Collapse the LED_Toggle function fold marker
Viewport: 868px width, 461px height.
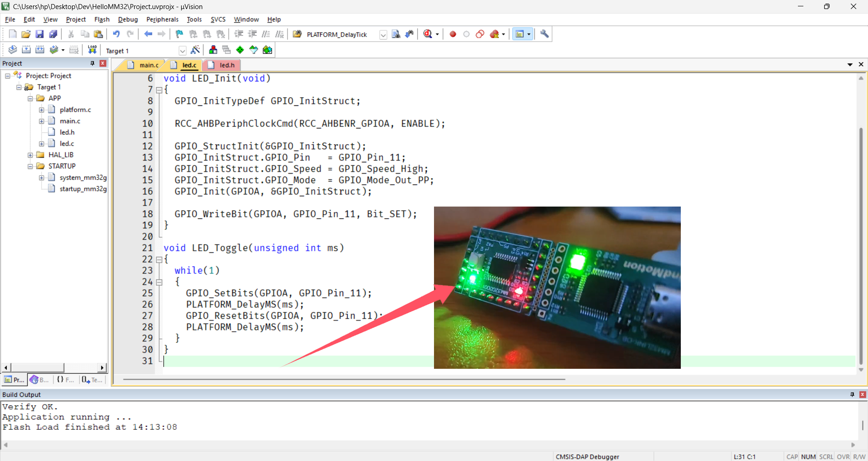click(159, 260)
